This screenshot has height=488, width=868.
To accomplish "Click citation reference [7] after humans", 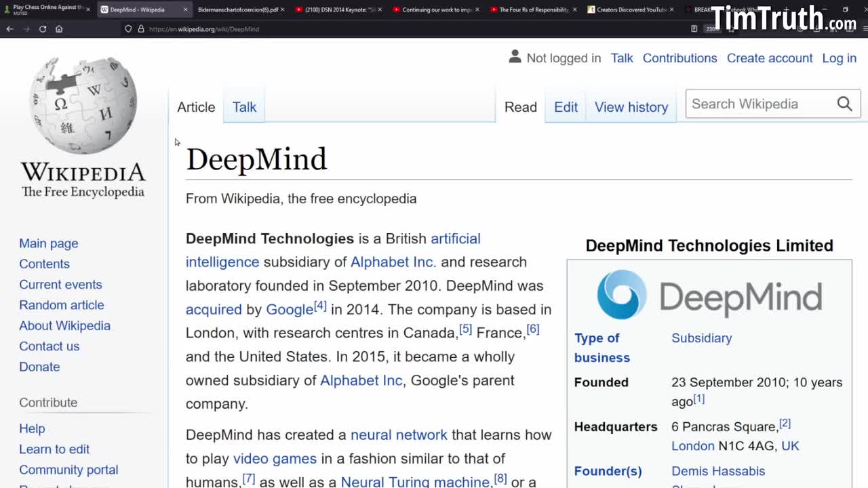I will [249, 478].
